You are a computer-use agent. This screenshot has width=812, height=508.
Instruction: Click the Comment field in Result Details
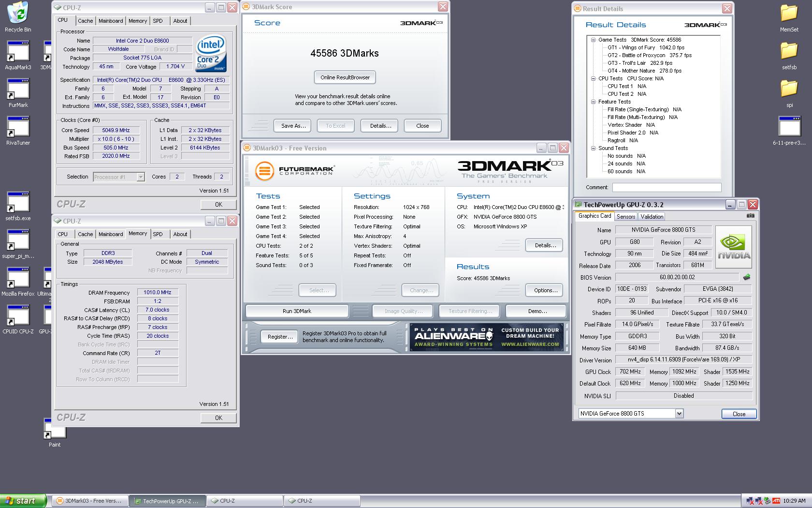click(667, 187)
